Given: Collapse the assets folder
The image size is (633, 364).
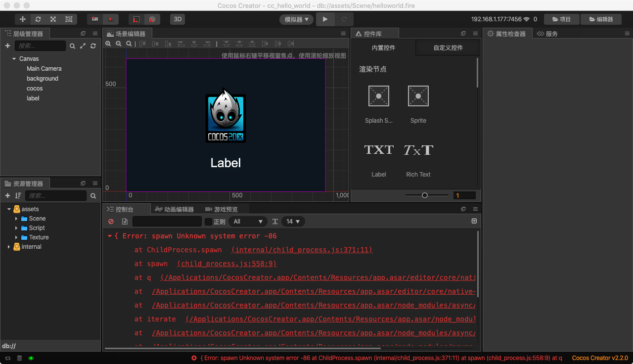Looking at the screenshot, I should click(9, 209).
